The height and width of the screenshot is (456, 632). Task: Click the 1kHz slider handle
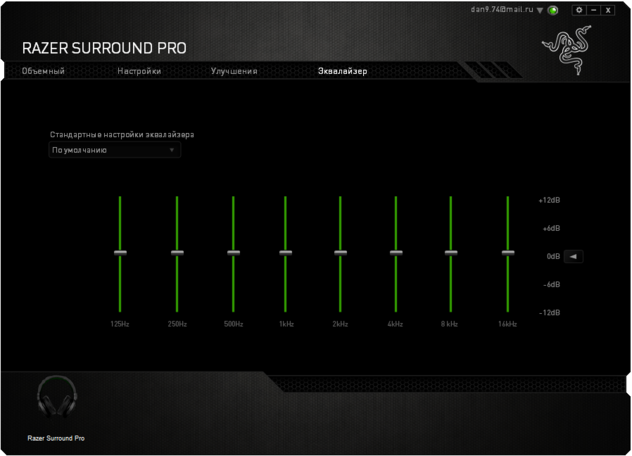click(286, 253)
